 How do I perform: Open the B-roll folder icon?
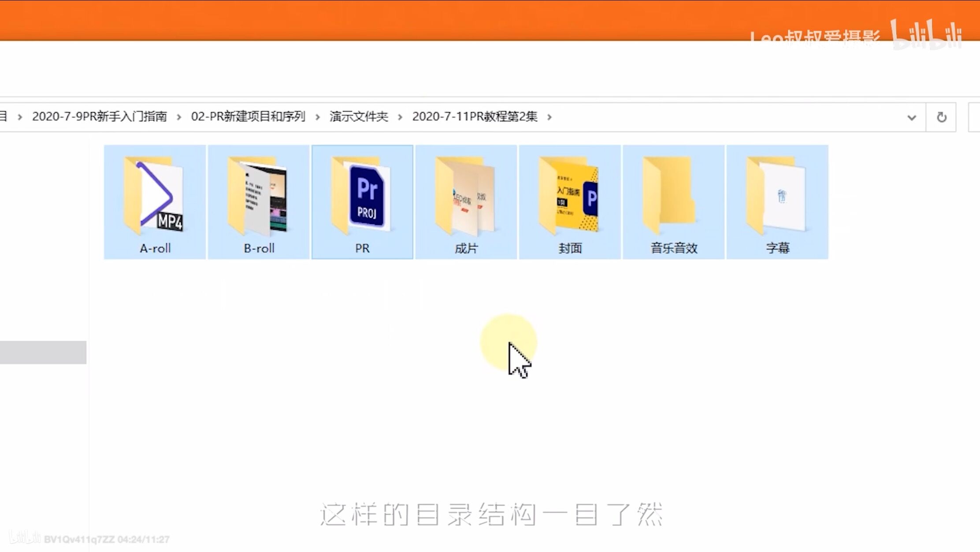[258, 196]
